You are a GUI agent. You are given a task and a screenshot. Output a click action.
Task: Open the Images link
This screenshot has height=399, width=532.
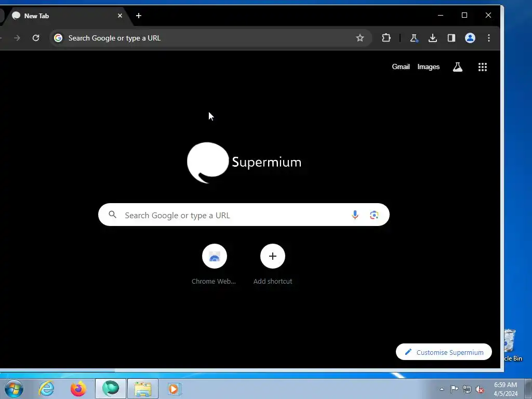coord(428,67)
